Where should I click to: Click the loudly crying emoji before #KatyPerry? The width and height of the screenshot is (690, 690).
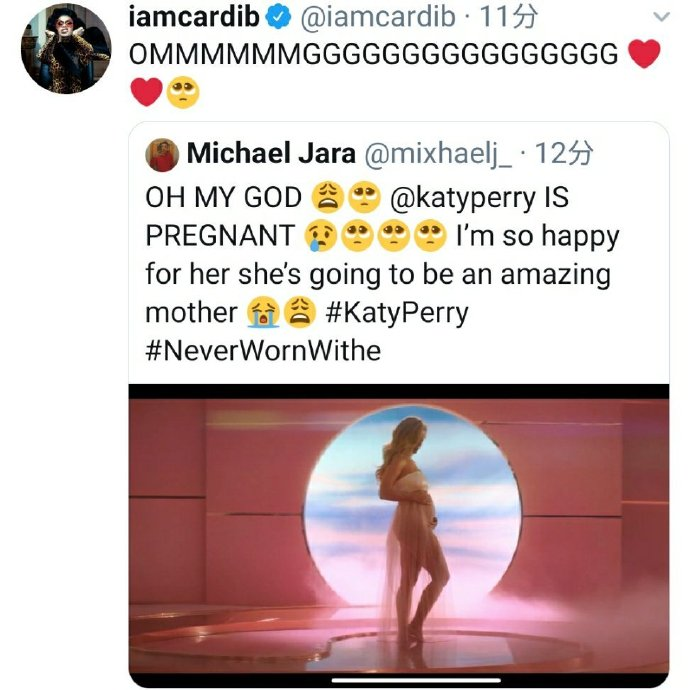coord(260,313)
